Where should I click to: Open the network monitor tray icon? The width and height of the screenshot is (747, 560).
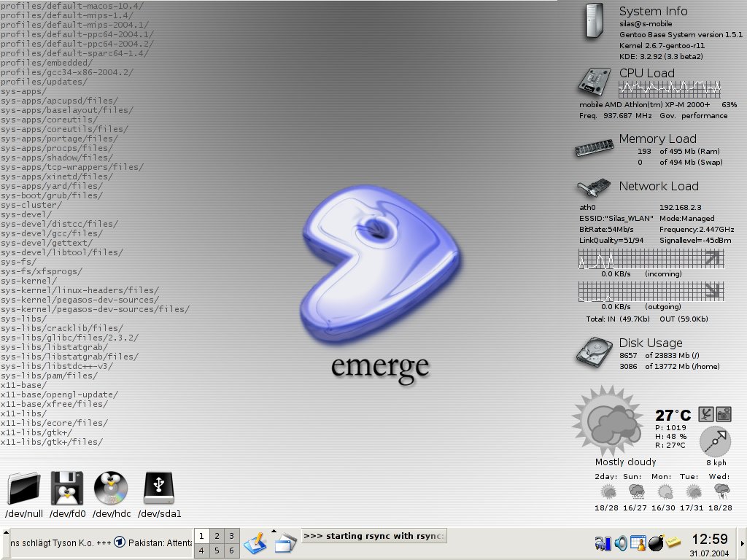coord(603,543)
